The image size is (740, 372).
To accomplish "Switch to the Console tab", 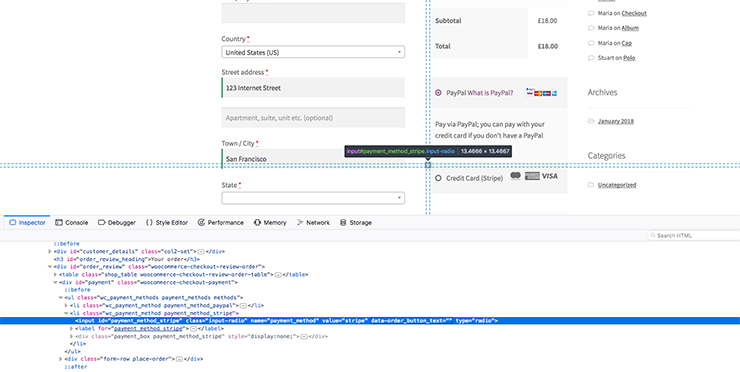I will pyautogui.click(x=72, y=222).
